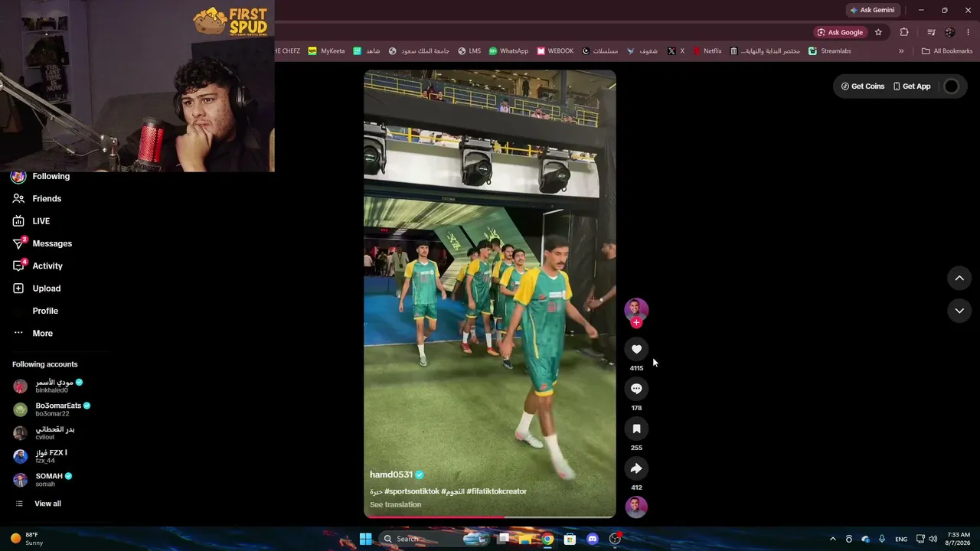Open File Explorer from the taskbar

point(525,539)
